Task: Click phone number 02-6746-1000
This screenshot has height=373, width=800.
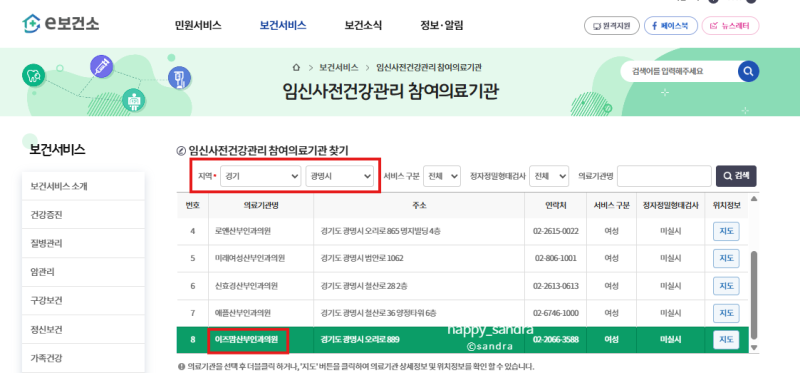Action: click(x=556, y=313)
